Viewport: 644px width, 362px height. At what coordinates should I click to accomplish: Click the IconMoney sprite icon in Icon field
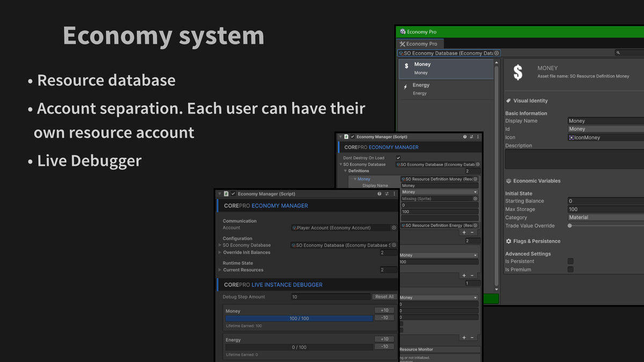click(572, 138)
